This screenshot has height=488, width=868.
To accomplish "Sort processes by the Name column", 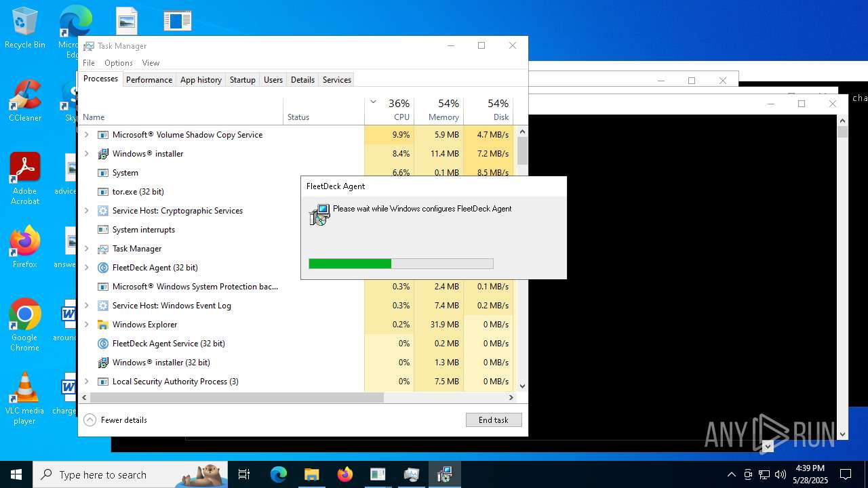I will 181,111.
